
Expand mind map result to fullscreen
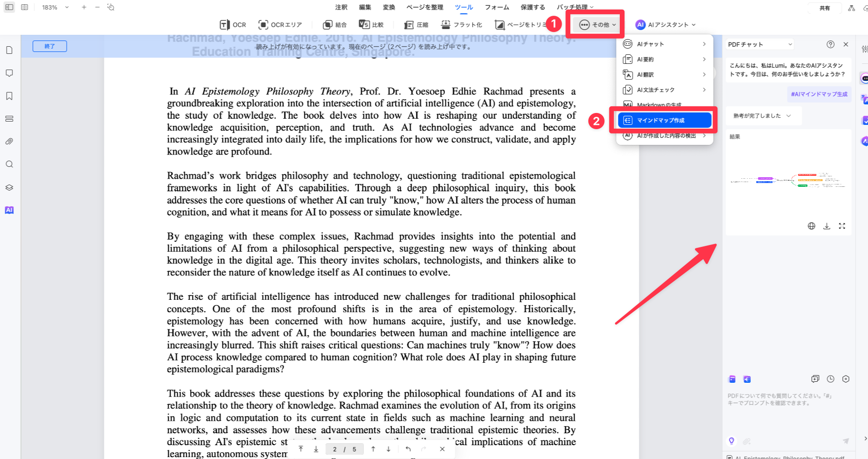point(842,226)
